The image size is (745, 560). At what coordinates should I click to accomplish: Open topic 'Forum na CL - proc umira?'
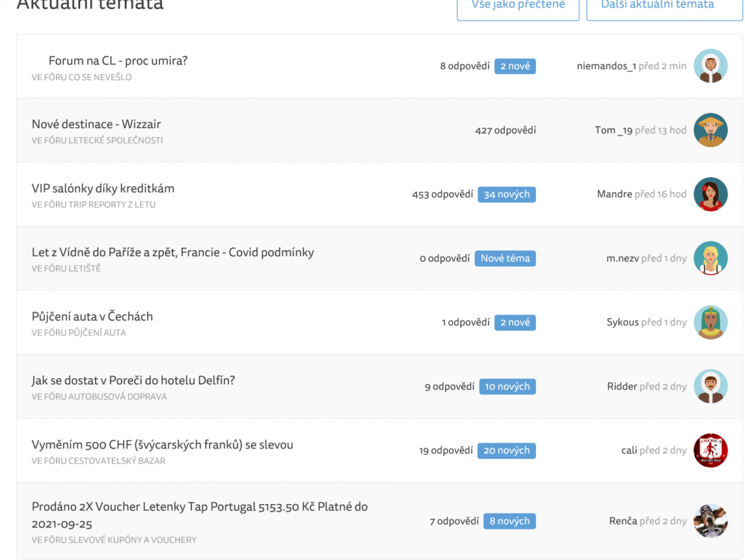pos(118,61)
